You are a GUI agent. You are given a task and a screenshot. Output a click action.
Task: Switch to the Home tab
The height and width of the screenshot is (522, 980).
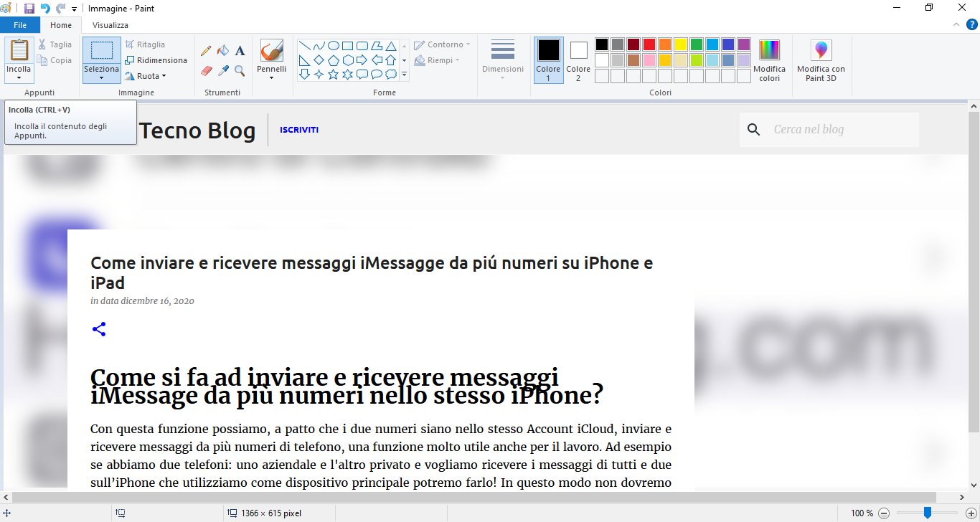coord(61,25)
